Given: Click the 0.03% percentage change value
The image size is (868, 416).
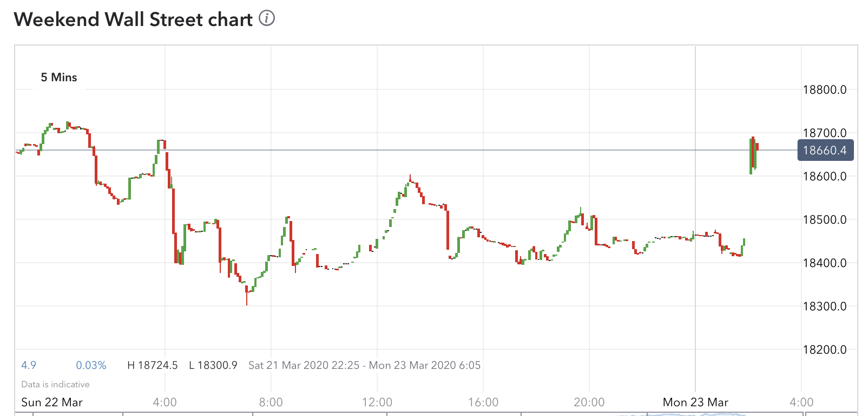Looking at the screenshot, I should [91, 365].
